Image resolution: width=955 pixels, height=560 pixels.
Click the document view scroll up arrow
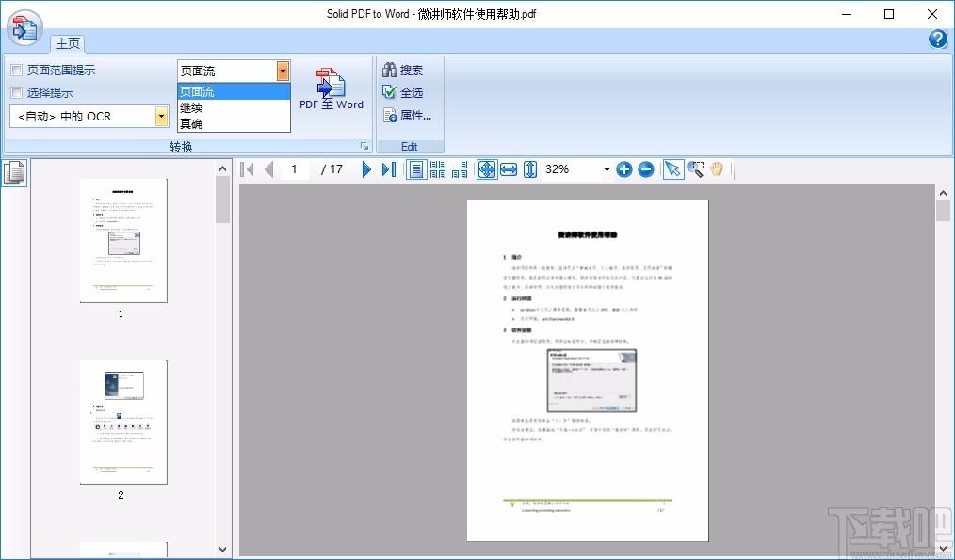[x=944, y=194]
